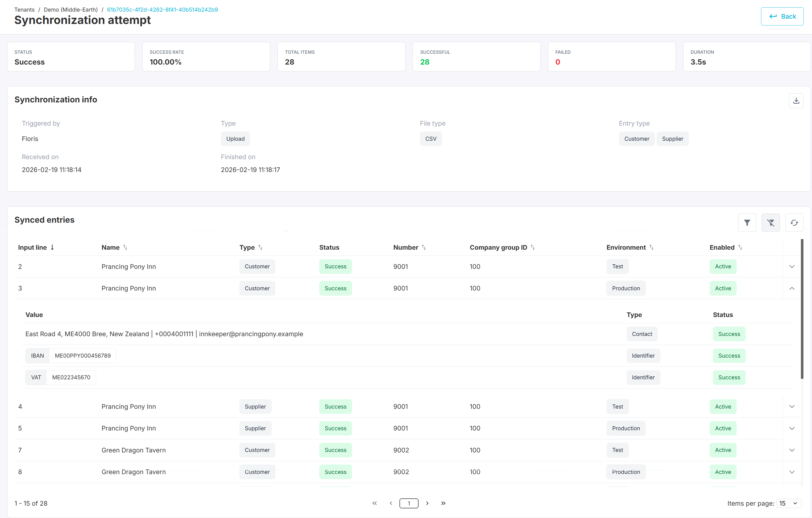
Task: Expand the input line 2 row details
Action: tap(792, 266)
